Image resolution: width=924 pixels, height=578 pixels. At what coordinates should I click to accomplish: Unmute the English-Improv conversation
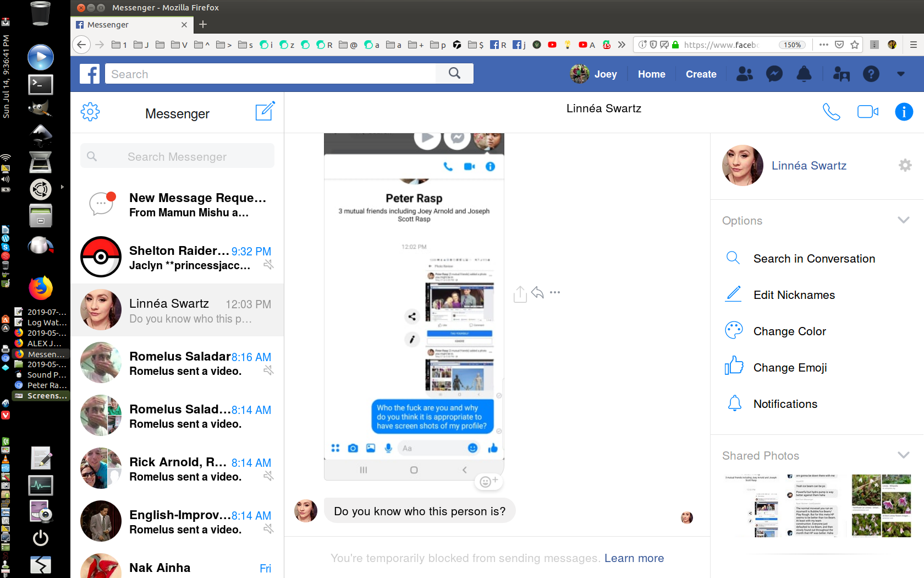(268, 529)
